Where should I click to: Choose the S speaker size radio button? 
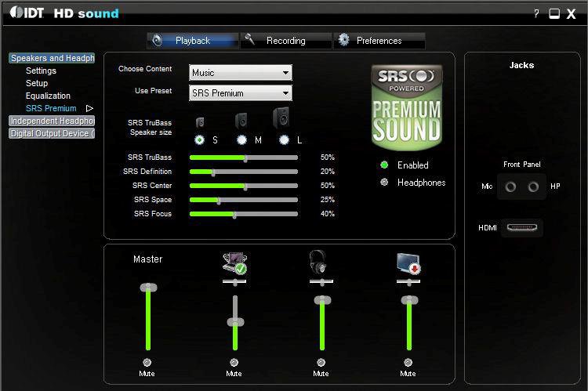point(199,139)
